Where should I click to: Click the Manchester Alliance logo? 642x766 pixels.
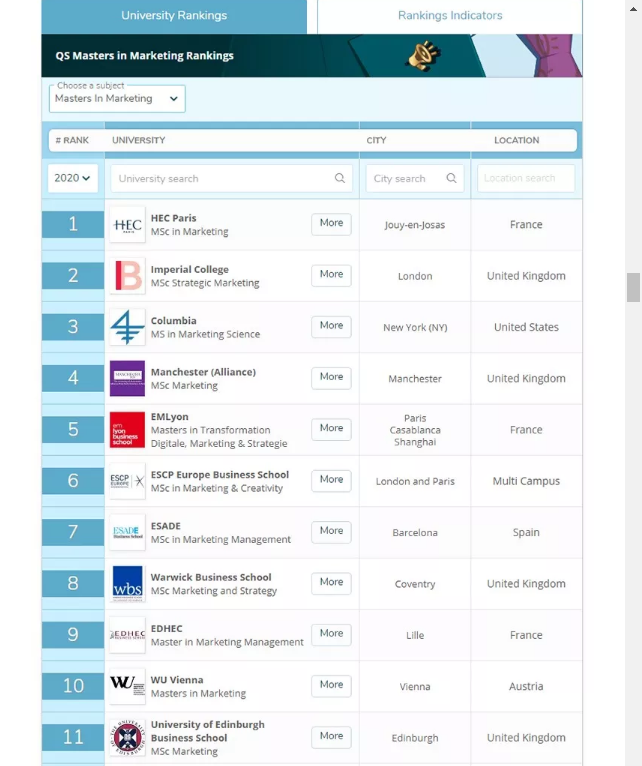128,379
